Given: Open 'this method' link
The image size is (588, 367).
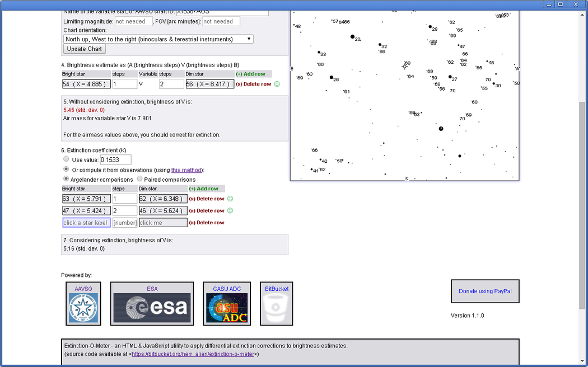Looking at the screenshot, I should click(186, 170).
